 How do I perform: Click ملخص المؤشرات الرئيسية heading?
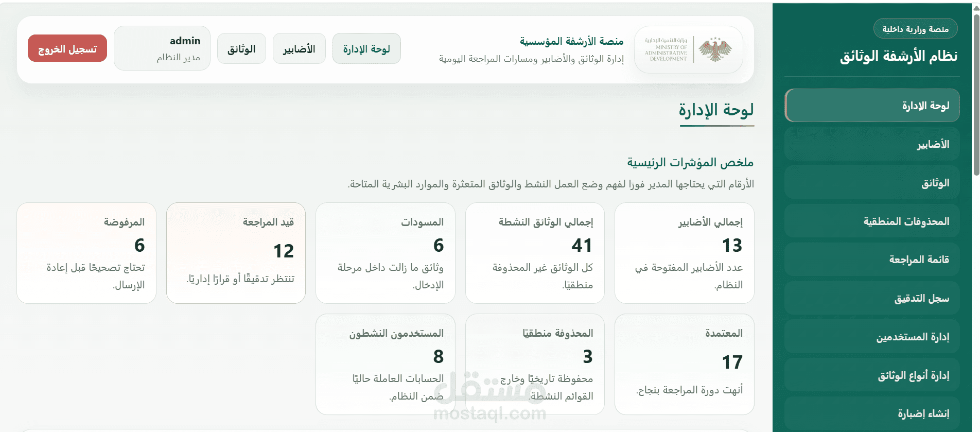[x=690, y=162]
